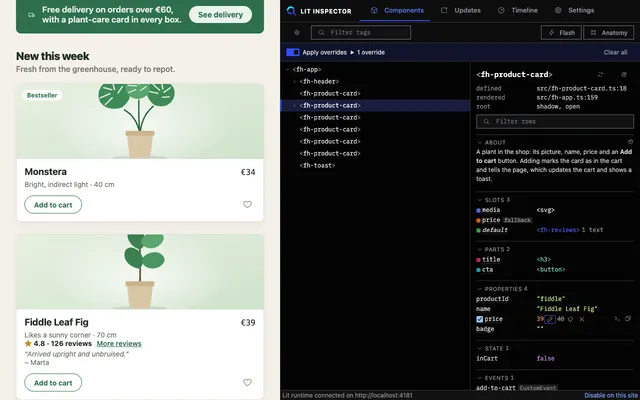Click the pin icon in the price row

pos(571,319)
